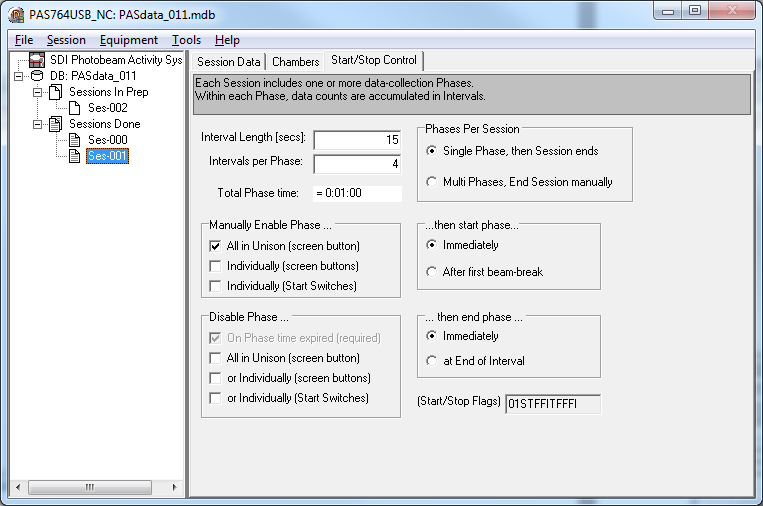Viewport: 763px width, 506px height.
Task: Switch to the Chambers tab
Action: click(295, 62)
